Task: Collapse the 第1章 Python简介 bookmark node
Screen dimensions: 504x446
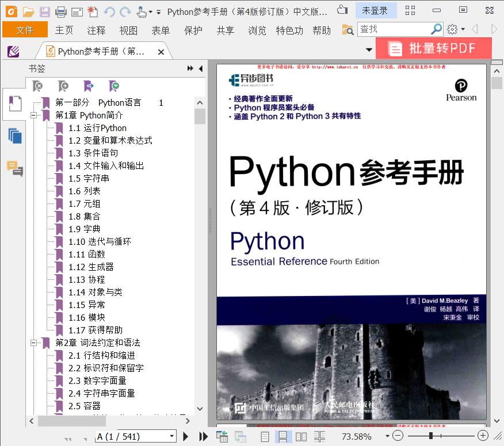Action: click(x=33, y=116)
